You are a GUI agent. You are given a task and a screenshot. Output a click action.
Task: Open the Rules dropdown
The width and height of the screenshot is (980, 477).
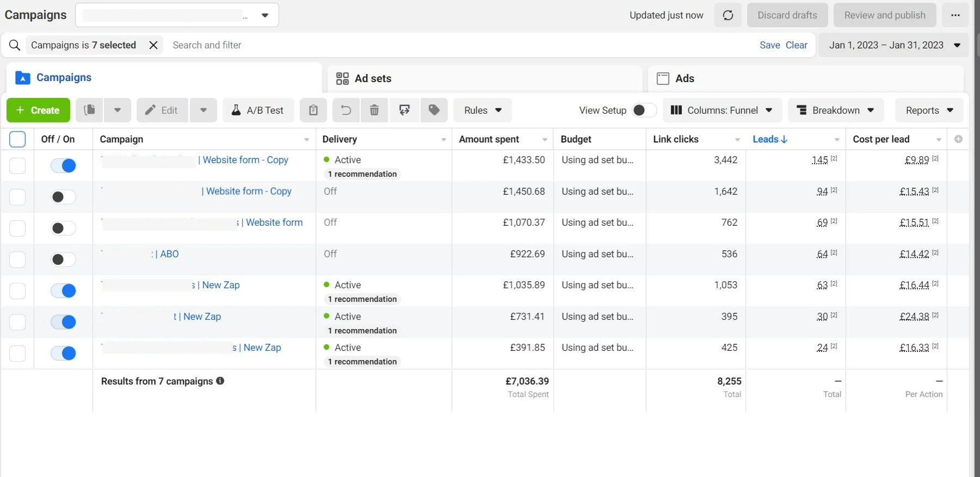click(482, 110)
